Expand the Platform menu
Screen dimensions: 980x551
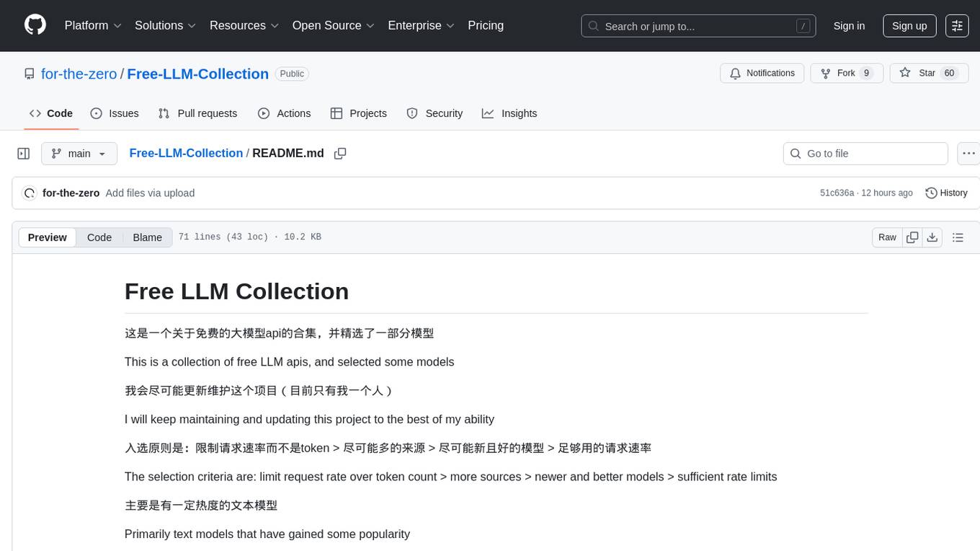tap(94, 25)
